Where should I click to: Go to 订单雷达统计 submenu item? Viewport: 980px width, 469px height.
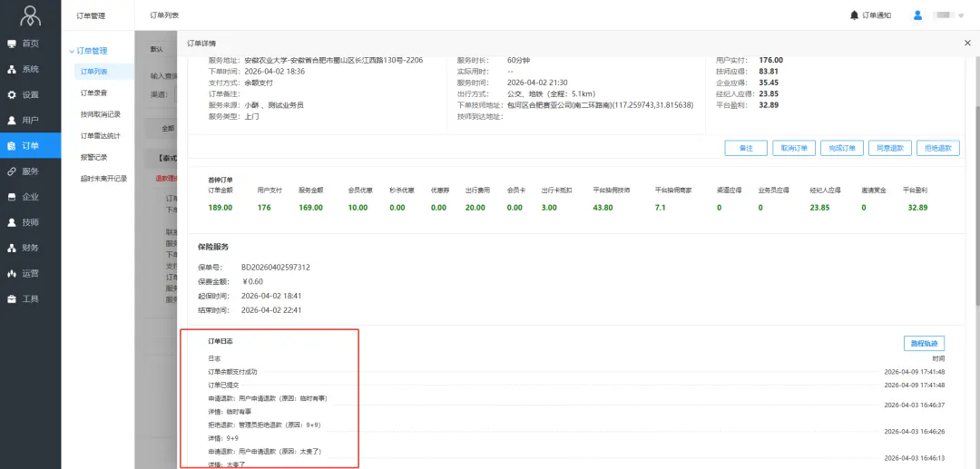click(100, 136)
